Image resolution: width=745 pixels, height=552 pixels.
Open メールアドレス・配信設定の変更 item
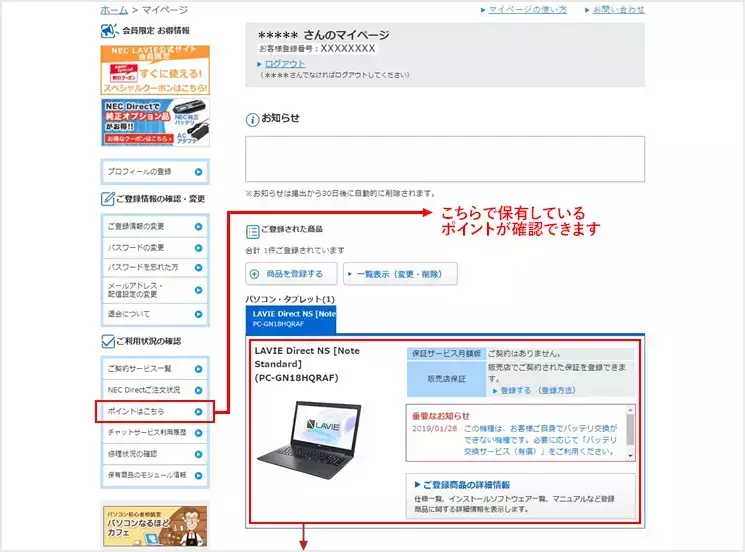pyautogui.click(x=155, y=290)
